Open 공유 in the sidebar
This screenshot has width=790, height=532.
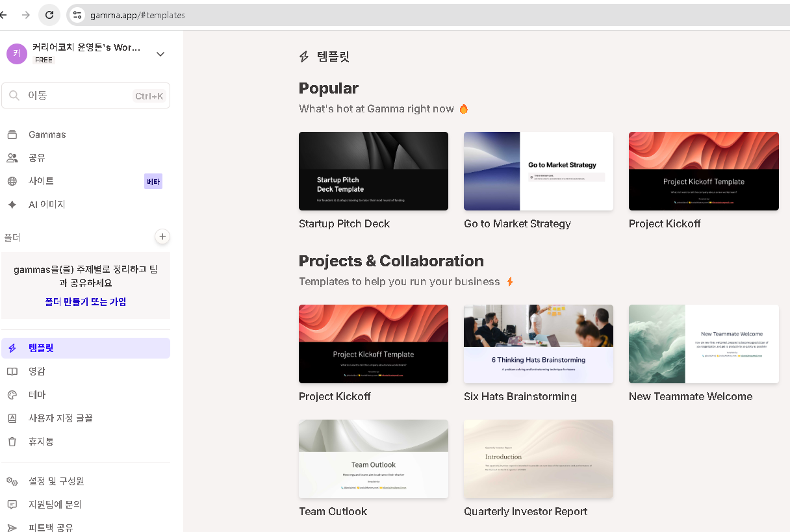click(85, 158)
